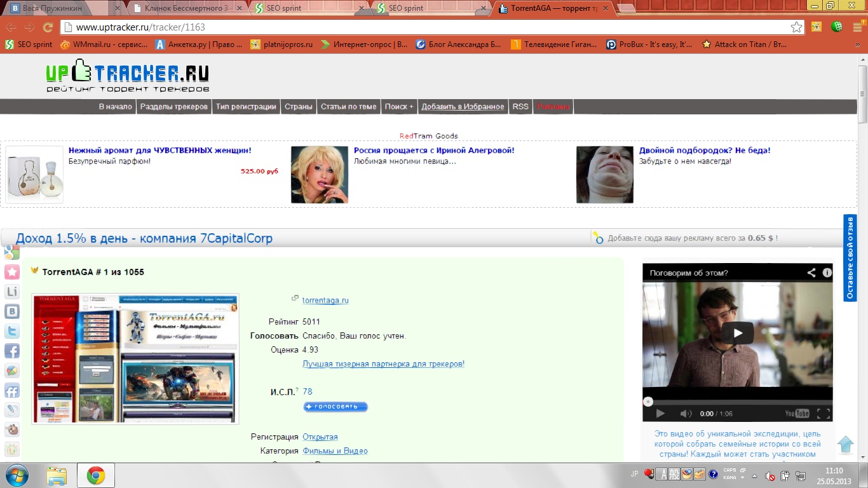This screenshot has height=488, width=868.
Task: Click YouTube video share icon
Action: [x=811, y=273]
